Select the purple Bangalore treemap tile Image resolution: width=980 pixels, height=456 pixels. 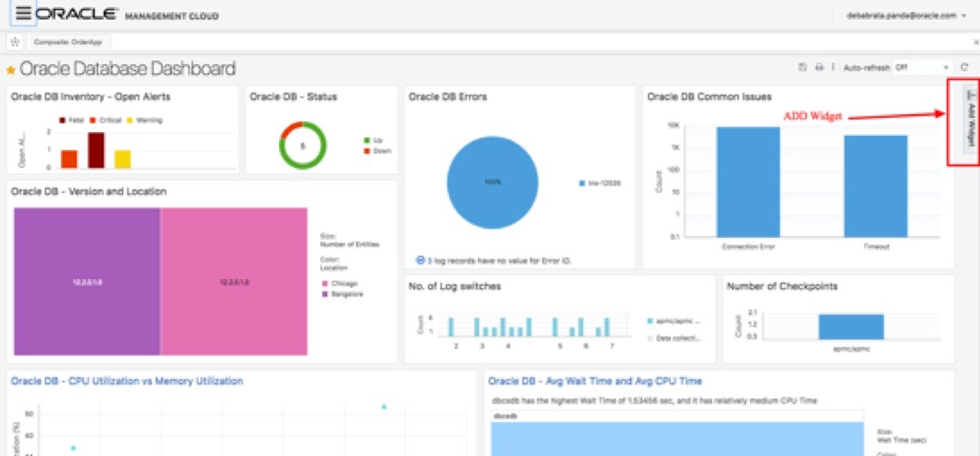tap(87, 282)
